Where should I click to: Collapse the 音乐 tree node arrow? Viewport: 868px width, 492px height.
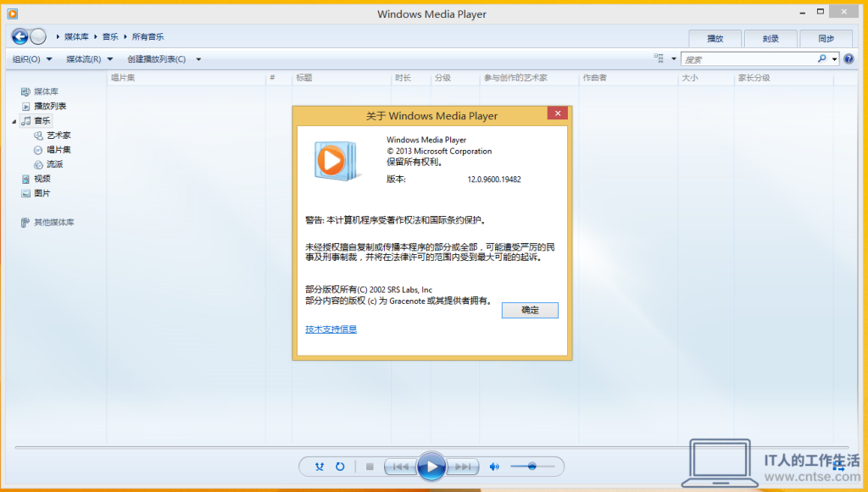point(14,121)
